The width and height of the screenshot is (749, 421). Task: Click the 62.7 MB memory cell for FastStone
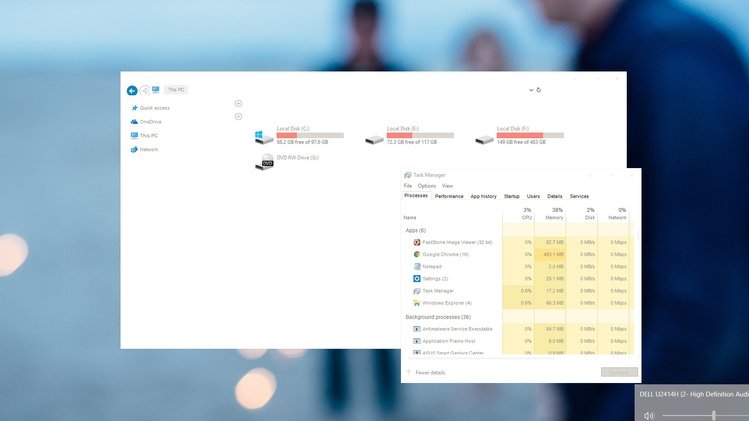pos(550,242)
